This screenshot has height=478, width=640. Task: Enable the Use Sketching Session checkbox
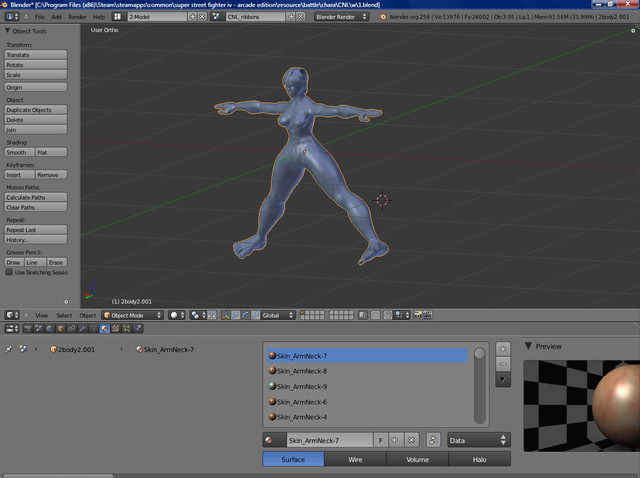9,272
